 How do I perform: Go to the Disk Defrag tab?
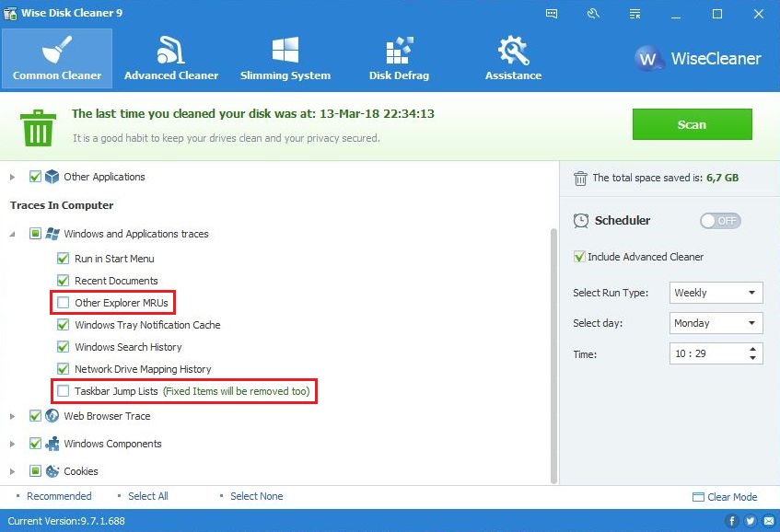[399, 59]
